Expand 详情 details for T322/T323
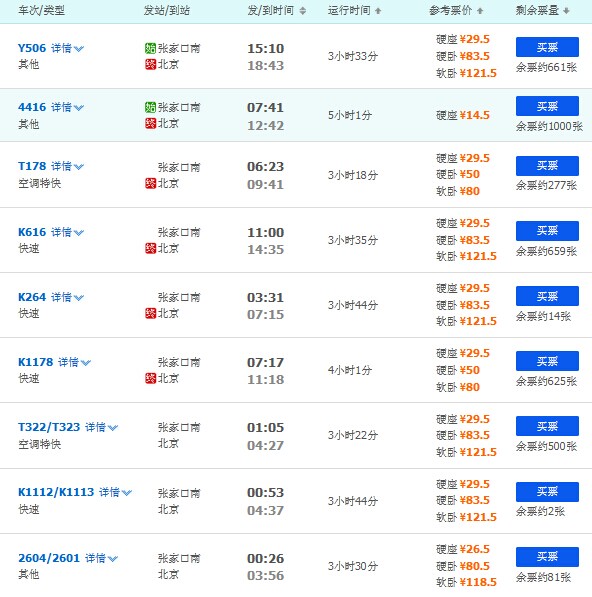The width and height of the screenshot is (592, 597). 102,427
